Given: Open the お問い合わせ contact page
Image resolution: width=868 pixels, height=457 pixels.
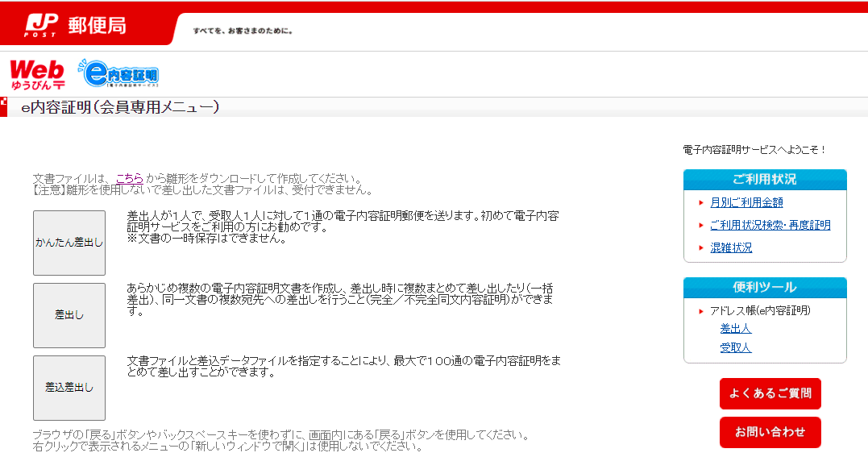Looking at the screenshot, I should pyautogui.click(x=770, y=432).
